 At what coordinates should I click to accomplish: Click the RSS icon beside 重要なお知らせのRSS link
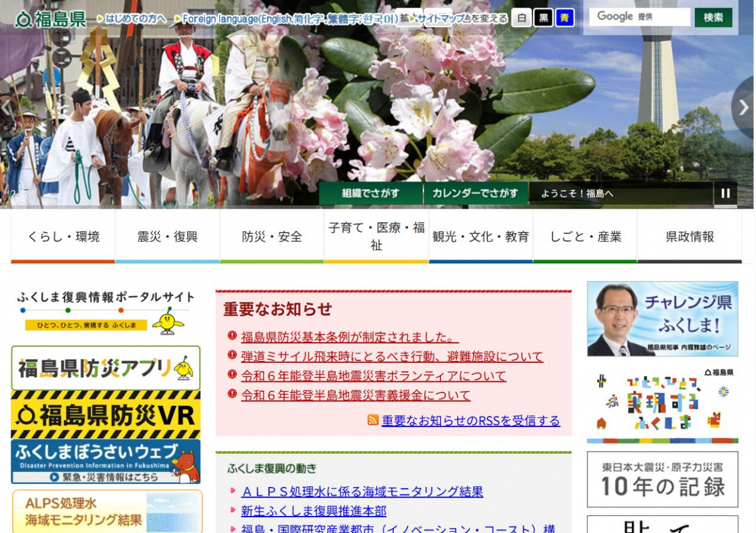pos(374,421)
